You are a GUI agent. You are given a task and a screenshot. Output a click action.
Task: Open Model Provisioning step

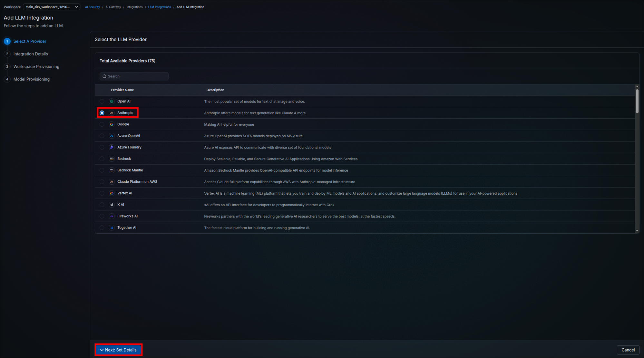tap(32, 79)
